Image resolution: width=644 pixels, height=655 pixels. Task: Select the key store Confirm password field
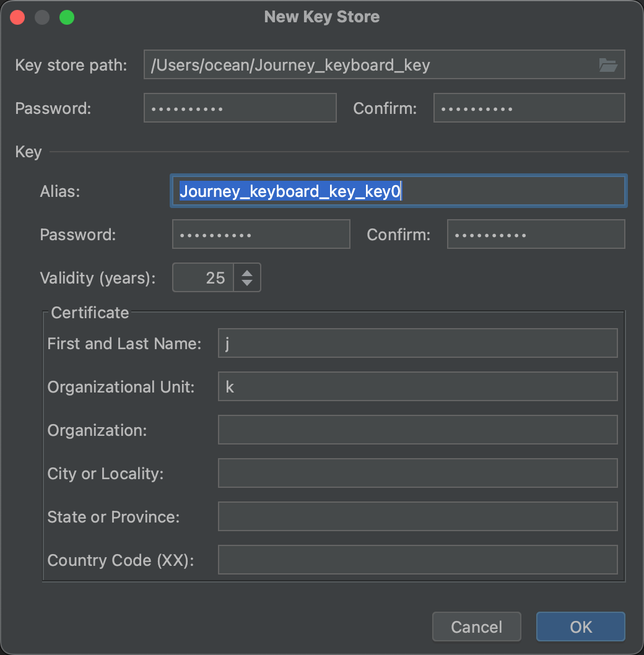pyautogui.click(x=529, y=108)
